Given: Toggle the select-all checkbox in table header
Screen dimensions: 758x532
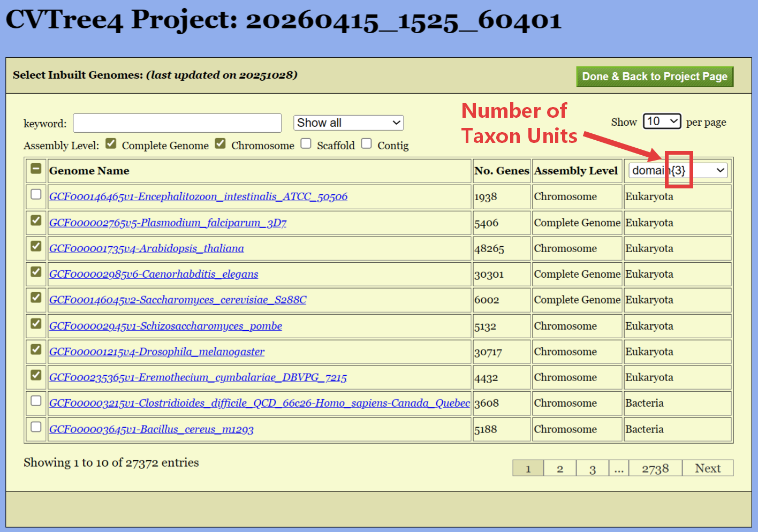Looking at the screenshot, I should click(x=36, y=169).
